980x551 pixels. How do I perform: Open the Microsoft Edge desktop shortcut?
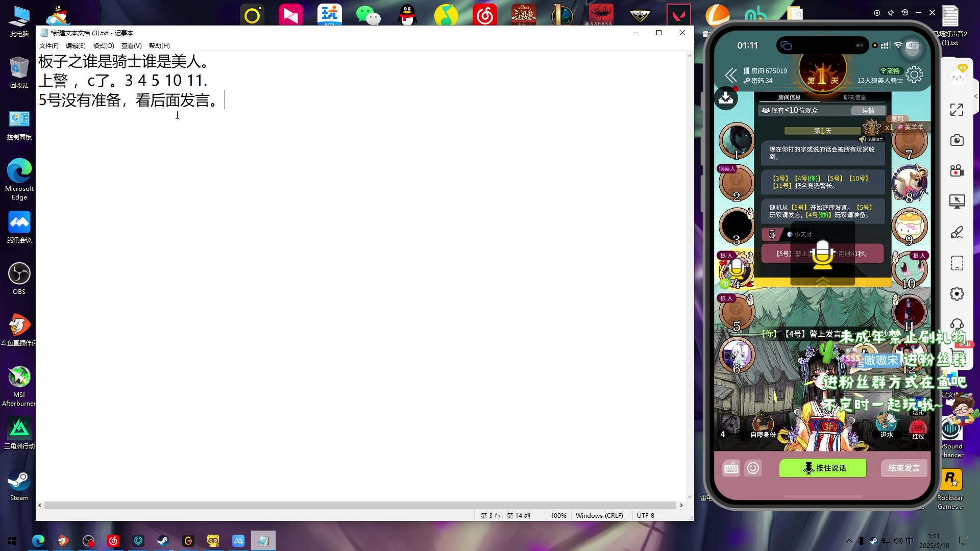(19, 179)
